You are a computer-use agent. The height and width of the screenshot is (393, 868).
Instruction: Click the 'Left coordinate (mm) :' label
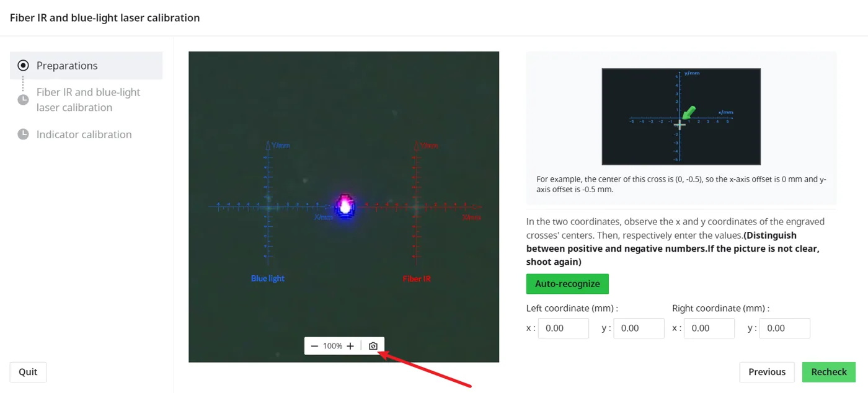572,308
